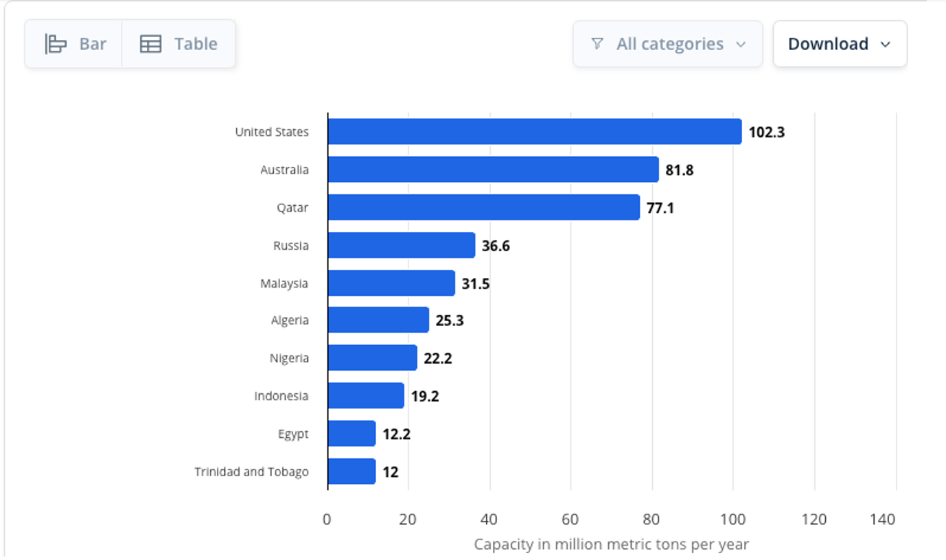This screenshot has height=560, width=946.
Task: Click the Download button label
Action: pos(828,44)
